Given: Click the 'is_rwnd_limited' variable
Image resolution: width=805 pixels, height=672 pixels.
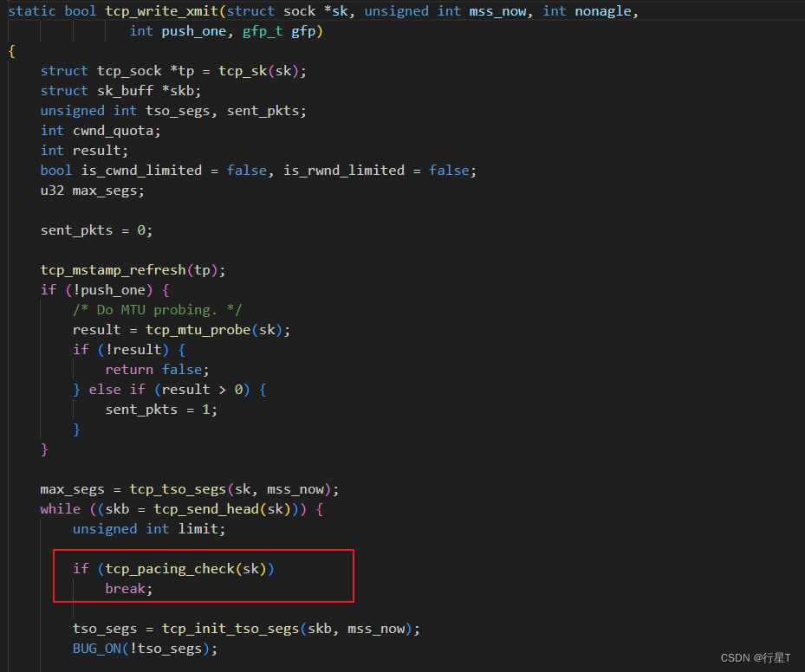Looking at the screenshot, I should [x=343, y=171].
